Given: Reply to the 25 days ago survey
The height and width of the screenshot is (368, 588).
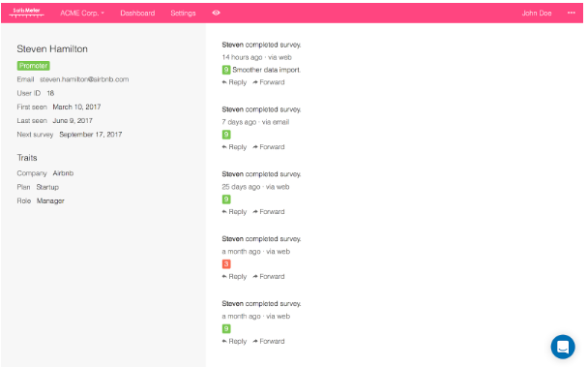Looking at the screenshot, I should tap(234, 212).
